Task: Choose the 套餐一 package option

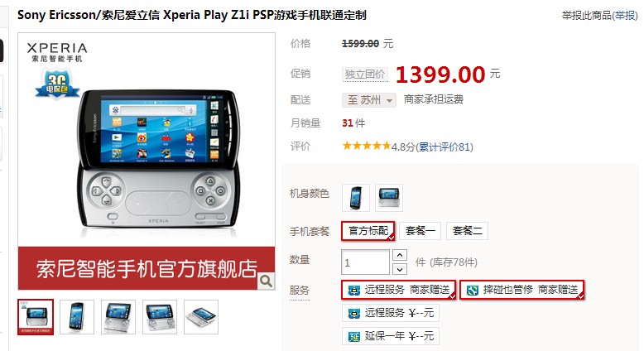Action: (x=420, y=231)
